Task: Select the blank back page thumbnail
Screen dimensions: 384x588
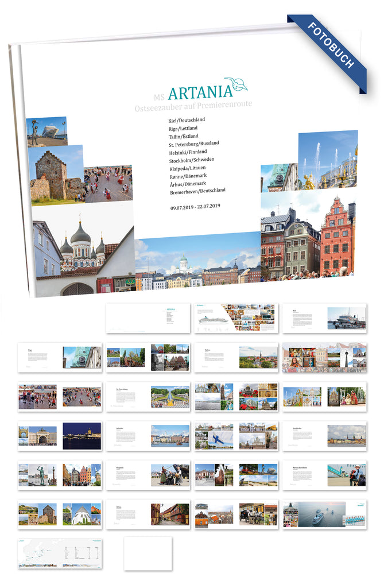Action: pos(148,553)
